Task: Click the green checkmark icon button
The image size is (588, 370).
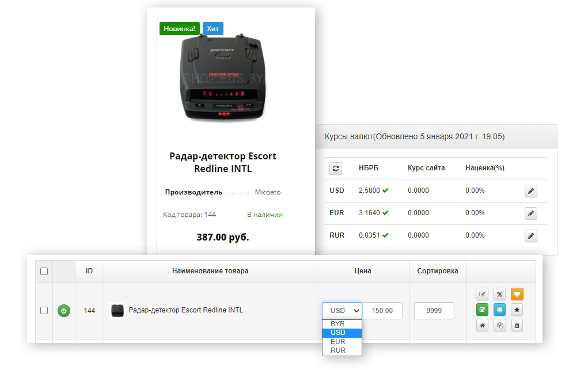Action: tap(482, 310)
